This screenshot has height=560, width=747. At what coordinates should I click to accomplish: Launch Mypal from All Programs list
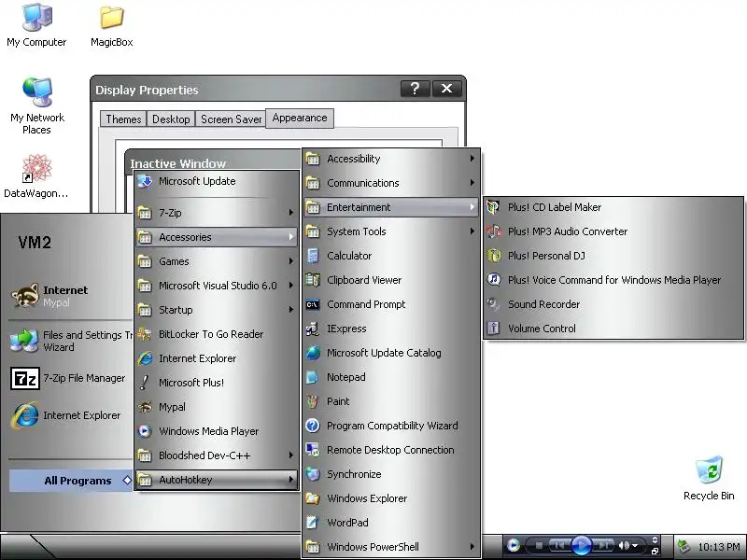coord(217,407)
